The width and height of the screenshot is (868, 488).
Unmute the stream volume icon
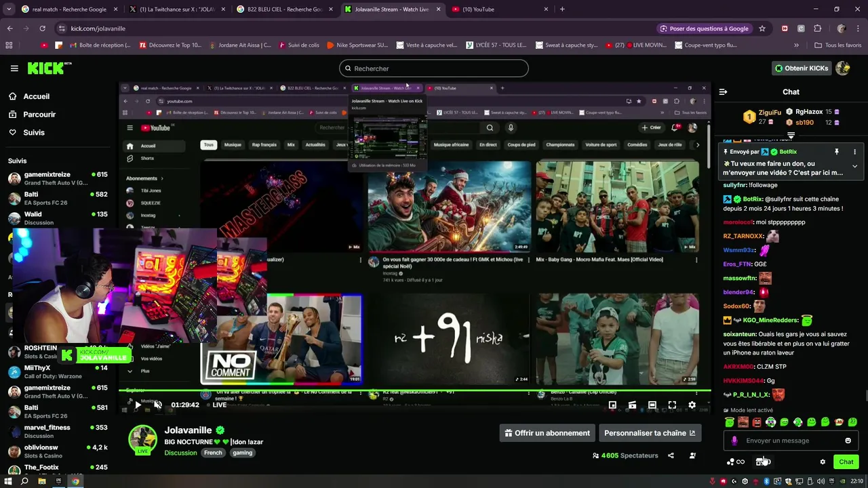tap(157, 405)
